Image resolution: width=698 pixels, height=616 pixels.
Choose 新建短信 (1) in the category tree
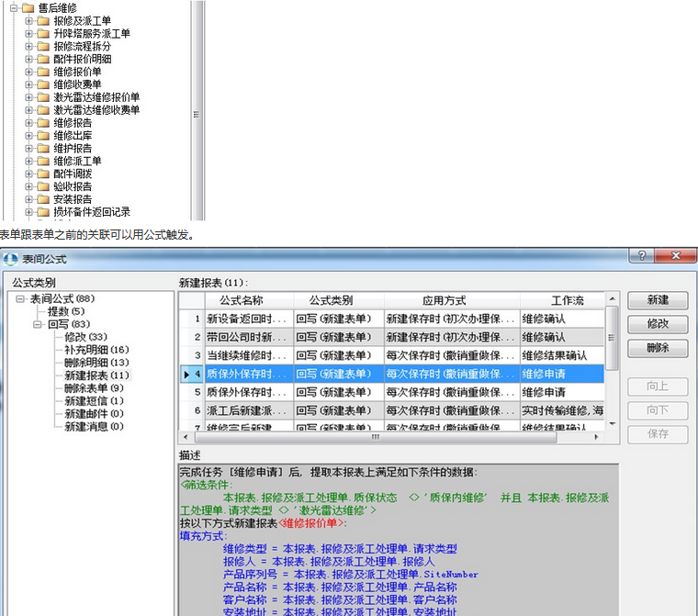[94, 401]
